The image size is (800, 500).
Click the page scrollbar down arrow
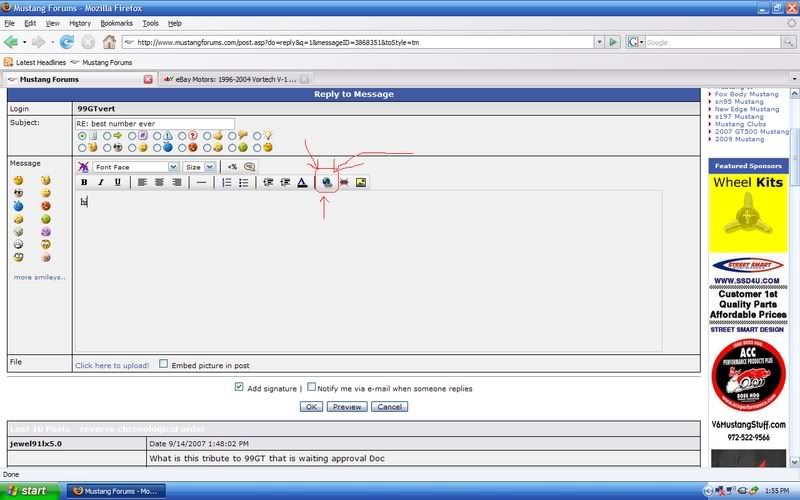(x=794, y=462)
